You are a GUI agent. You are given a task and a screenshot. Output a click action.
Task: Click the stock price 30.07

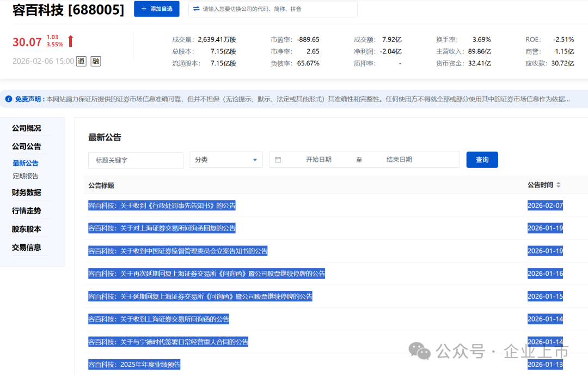pyautogui.click(x=27, y=42)
